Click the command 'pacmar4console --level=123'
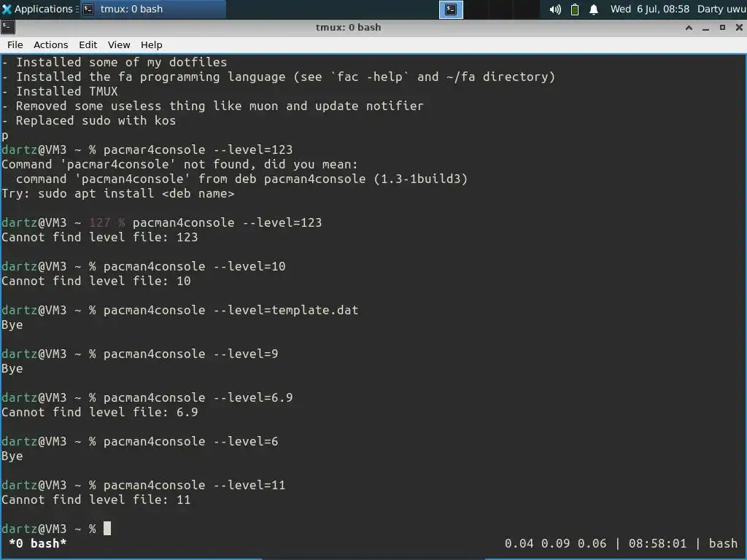 [x=198, y=149]
